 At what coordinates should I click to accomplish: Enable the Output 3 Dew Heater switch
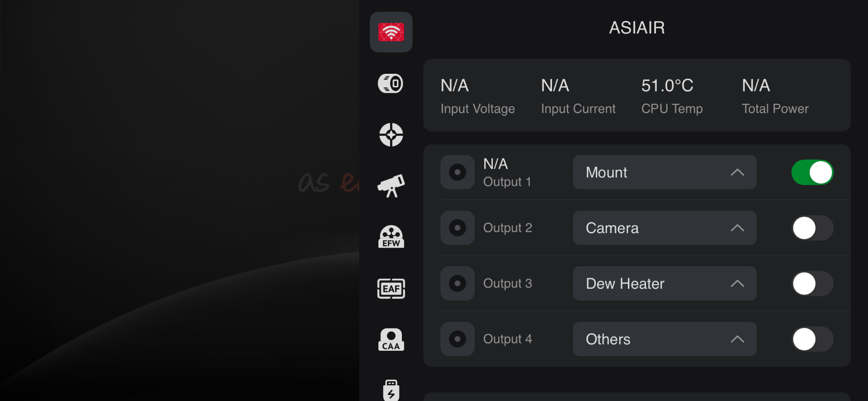tap(812, 284)
